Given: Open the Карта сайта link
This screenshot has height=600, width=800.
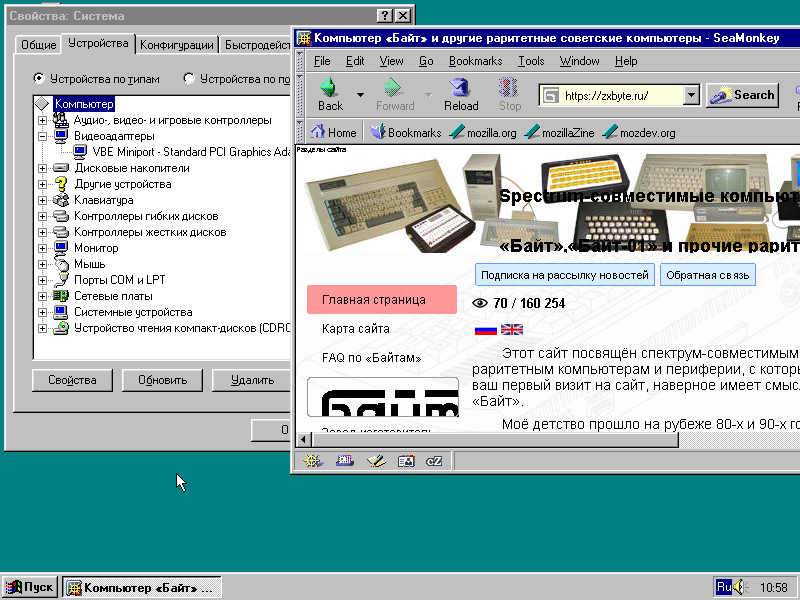Looking at the screenshot, I should tap(356, 329).
